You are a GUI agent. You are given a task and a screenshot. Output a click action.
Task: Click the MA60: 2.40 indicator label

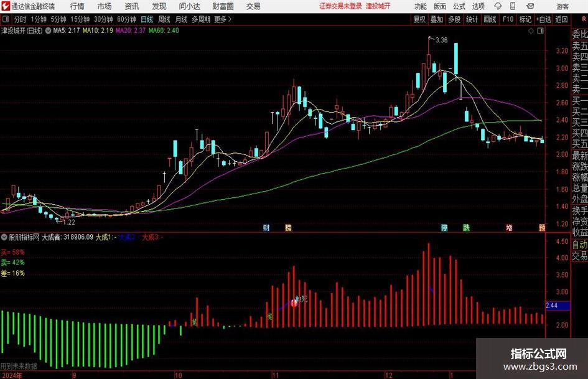coord(164,30)
